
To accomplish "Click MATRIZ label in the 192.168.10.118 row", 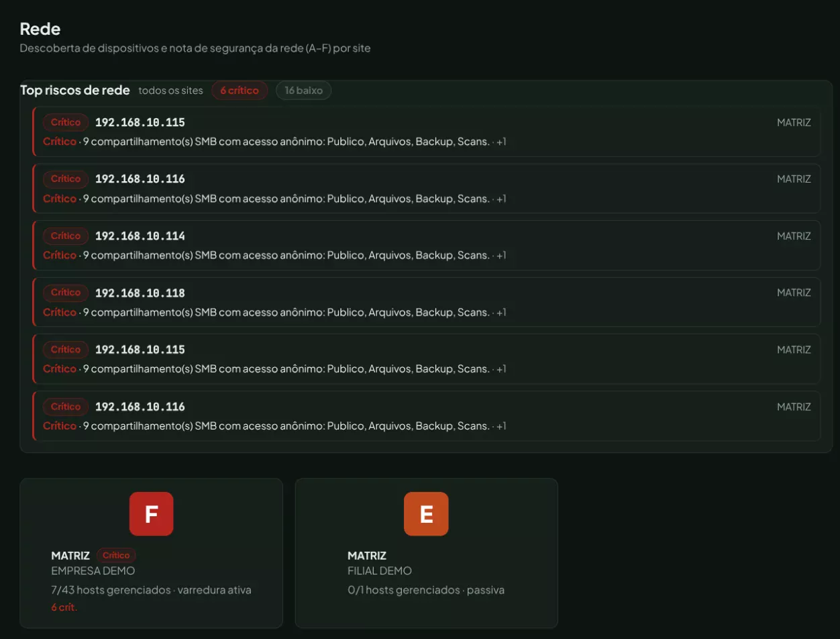I will pos(794,293).
